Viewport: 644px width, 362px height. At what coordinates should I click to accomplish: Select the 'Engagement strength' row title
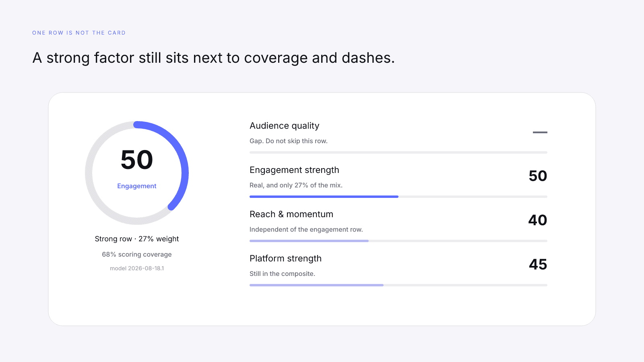point(294,170)
